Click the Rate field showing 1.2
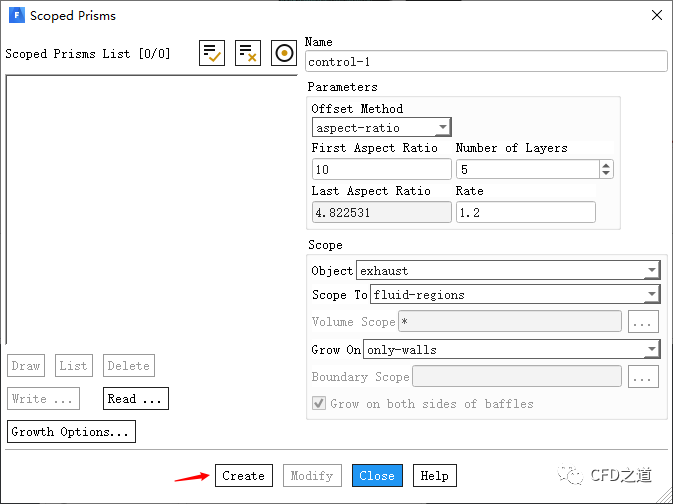The width and height of the screenshot is (673, 504). [x=526, y=212]
